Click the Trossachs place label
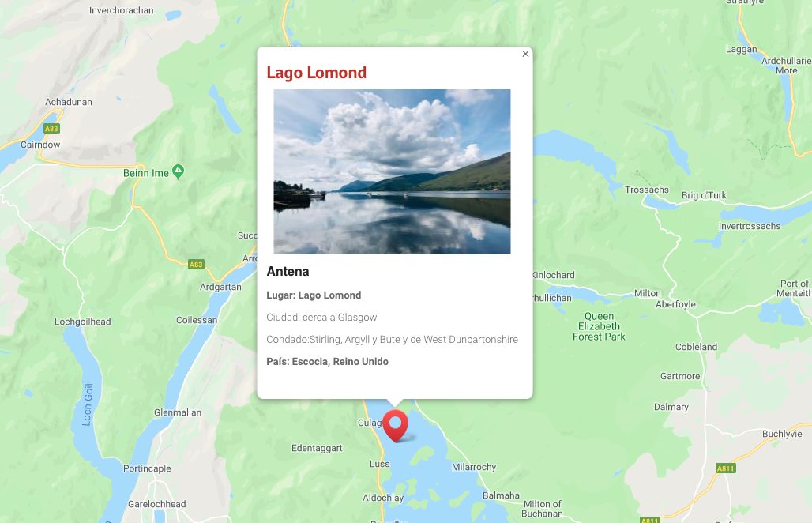Screen dimensions: 812x523 [647, 190]
